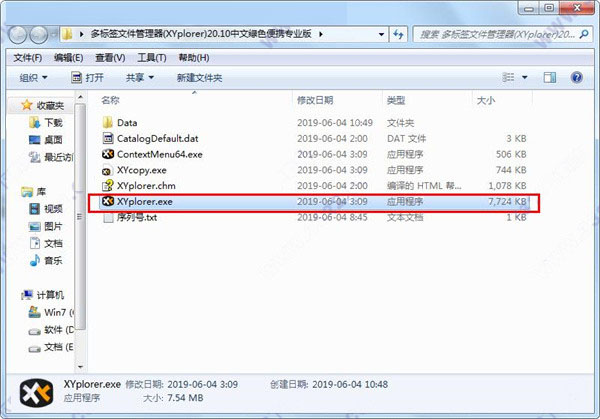The height and width of the screenshot is (419, 600).
Task: Click the 打开 toolbar button
Action: coord(88,78)
